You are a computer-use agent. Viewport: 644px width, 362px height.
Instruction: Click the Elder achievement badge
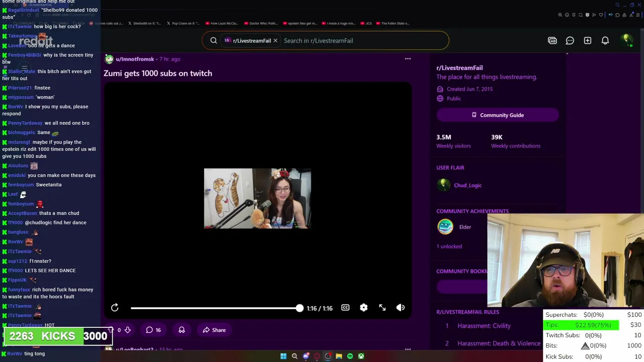(x=445, y=227)
